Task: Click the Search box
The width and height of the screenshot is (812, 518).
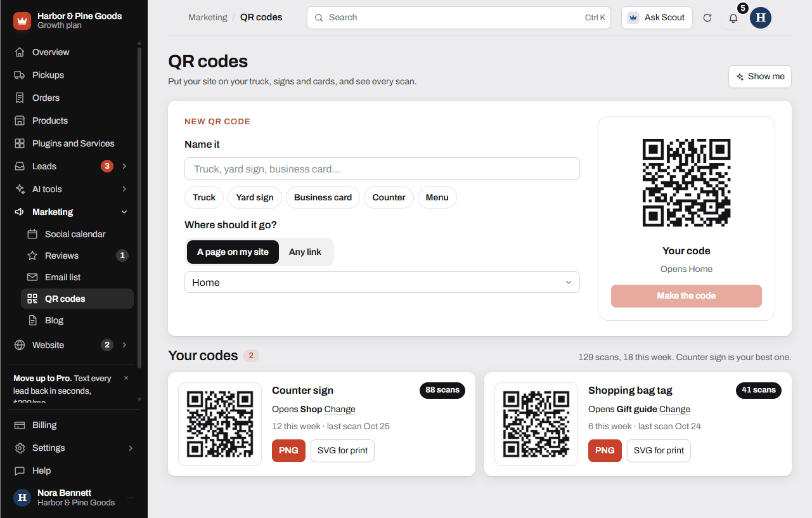Action: point(459,18)
